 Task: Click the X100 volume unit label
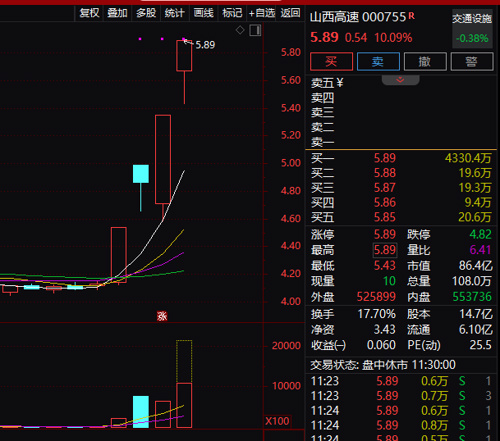coord(277,421)
